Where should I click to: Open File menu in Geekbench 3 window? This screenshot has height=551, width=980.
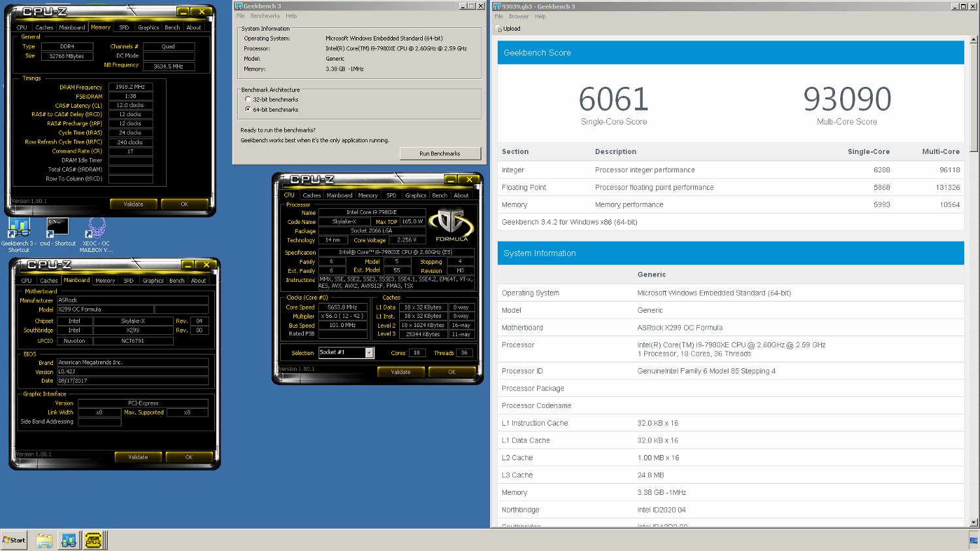(x=240, y=16)
